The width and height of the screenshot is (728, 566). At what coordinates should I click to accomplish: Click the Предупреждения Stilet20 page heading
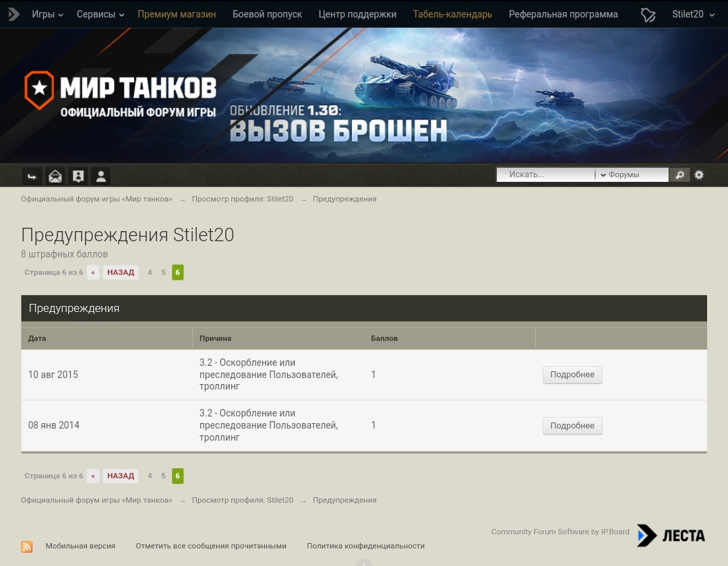click(x=127, y=234)
